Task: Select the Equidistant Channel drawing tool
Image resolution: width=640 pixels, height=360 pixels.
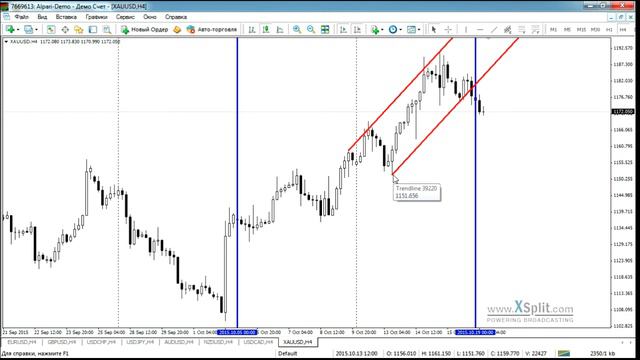Action: click(508, 29)
